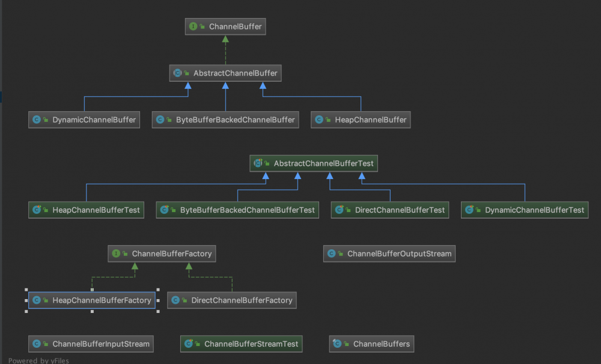Click visibility lock icon on DirectChannelBufferFactory
Viewport: 601px width, 364px height.
point(185,300)
